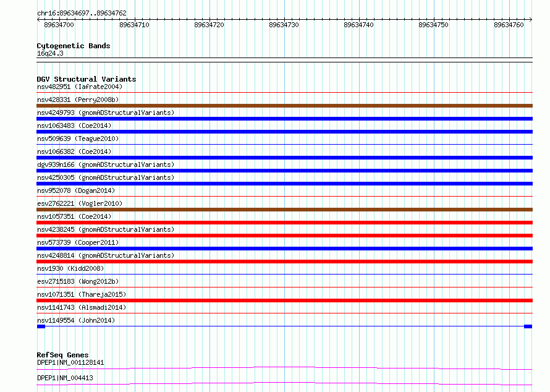This screenshot has width=550, height=392.
Task: Click right blue block of nsv1149554 feature
Action: [x=528, y=326]
